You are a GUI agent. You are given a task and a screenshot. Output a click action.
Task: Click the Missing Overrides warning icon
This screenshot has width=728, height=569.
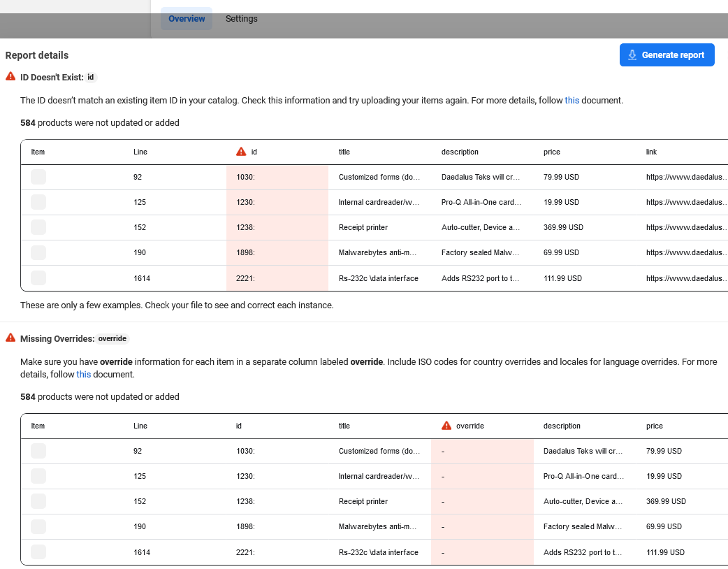pos(10,338)
